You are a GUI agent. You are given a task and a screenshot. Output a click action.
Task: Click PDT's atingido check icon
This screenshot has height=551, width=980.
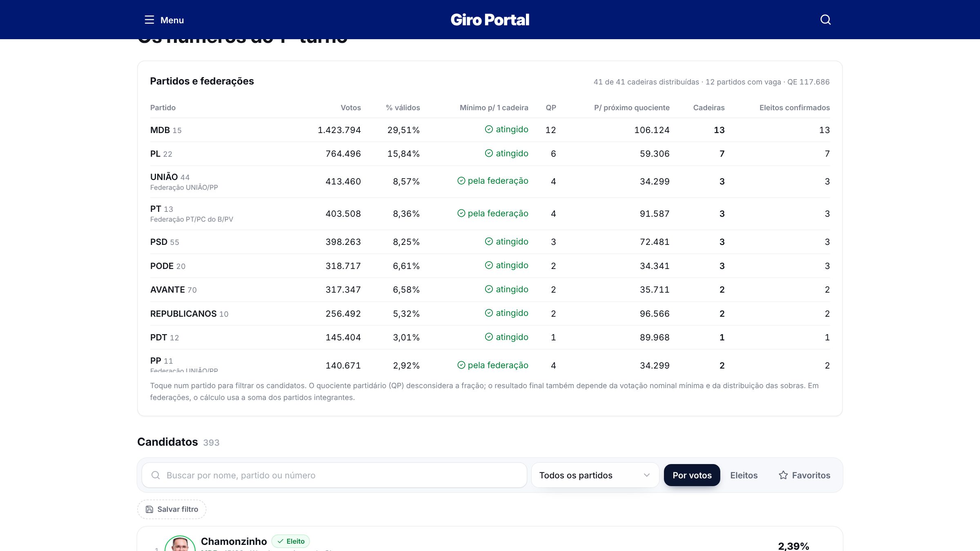pos(489,337)
